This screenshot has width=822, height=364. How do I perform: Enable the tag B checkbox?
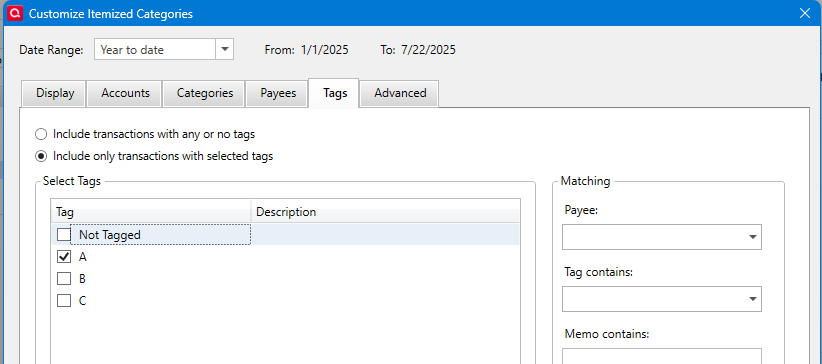point(64,279)
